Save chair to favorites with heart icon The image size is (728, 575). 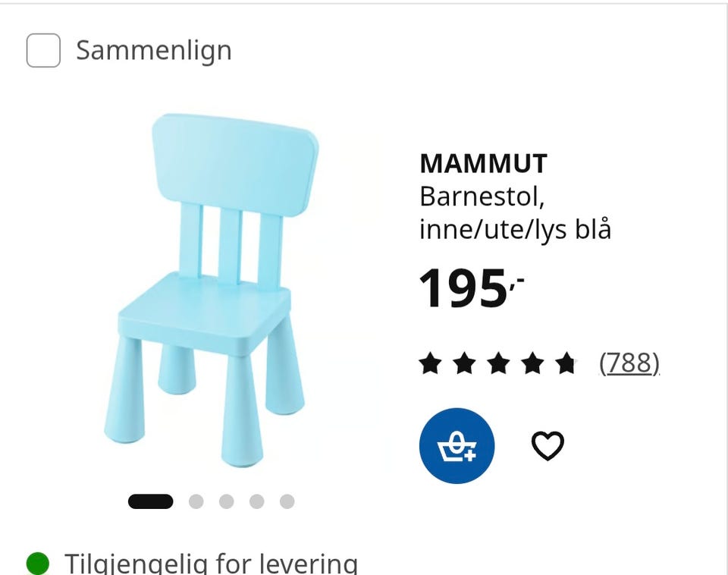pos(548,446)
